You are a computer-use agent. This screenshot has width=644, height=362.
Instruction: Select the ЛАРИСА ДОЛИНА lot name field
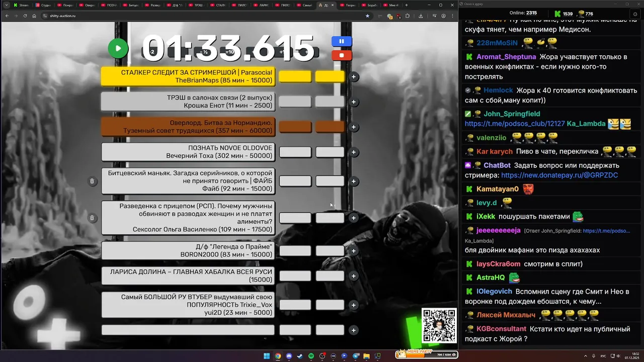[188, 276]
